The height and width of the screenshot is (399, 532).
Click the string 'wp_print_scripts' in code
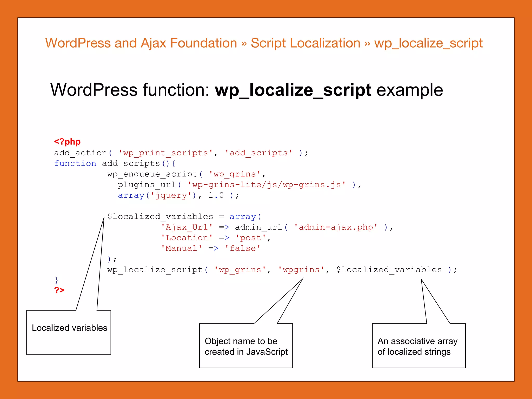(165, 153)
